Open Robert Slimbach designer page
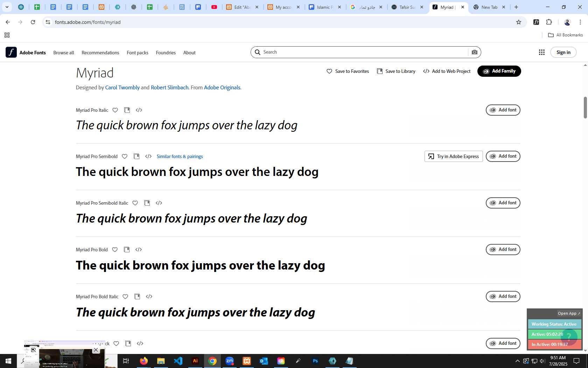The width and height of the screenshot is (588, 368). [x=169, y=88]
